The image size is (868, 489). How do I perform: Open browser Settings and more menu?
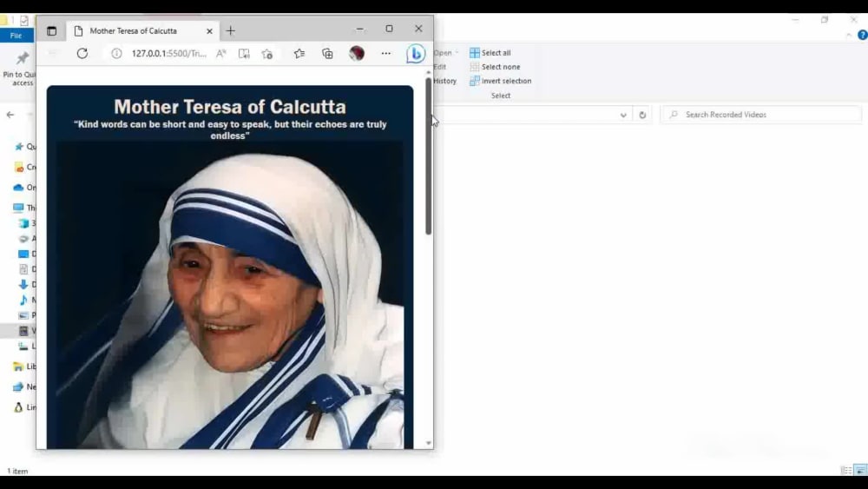click(386, 53)
